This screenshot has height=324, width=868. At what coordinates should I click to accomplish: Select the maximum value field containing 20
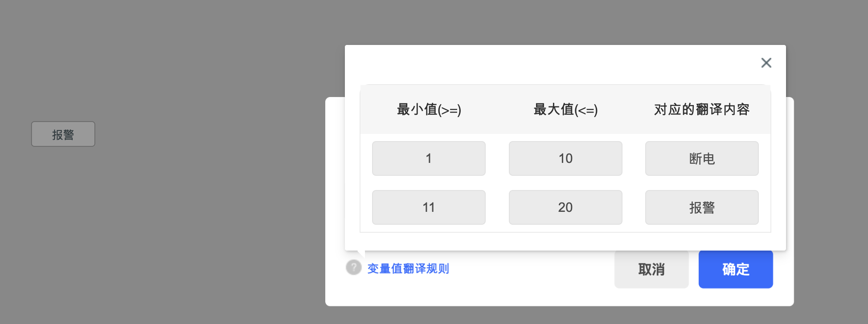[x=565, y=207]
